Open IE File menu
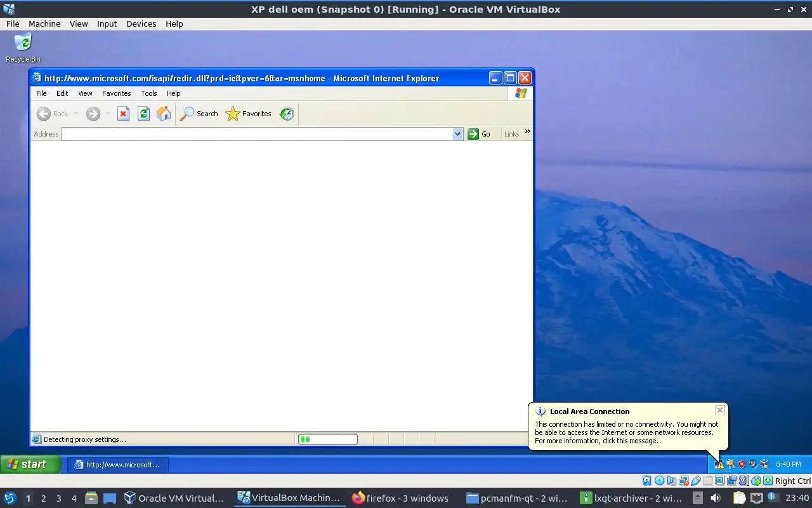The width and height of the screenshot is (812, 508). tap(41, 93)
